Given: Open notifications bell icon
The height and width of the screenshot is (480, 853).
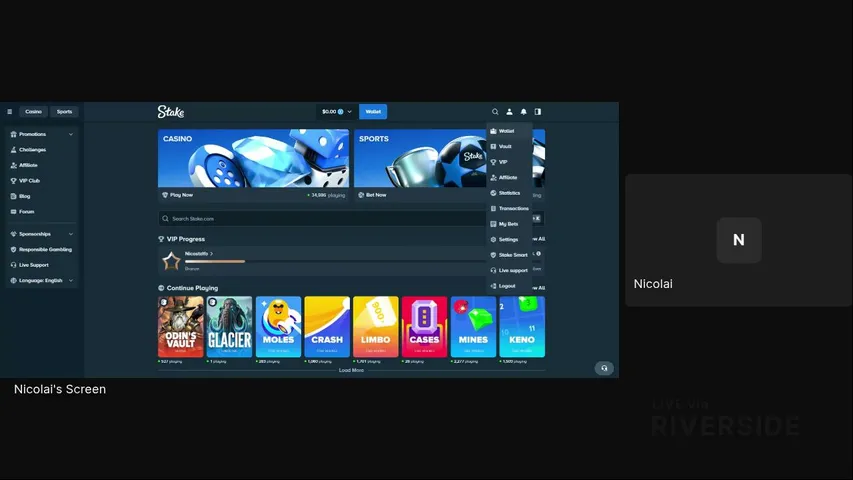Looking at the screenshot, I should click(x=523, y=112).
